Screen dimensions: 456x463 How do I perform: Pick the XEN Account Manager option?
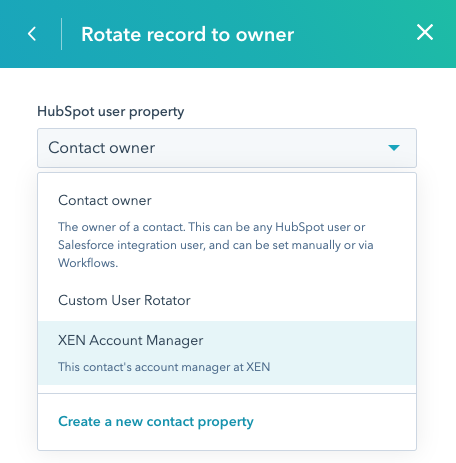[x=227, y=353]
